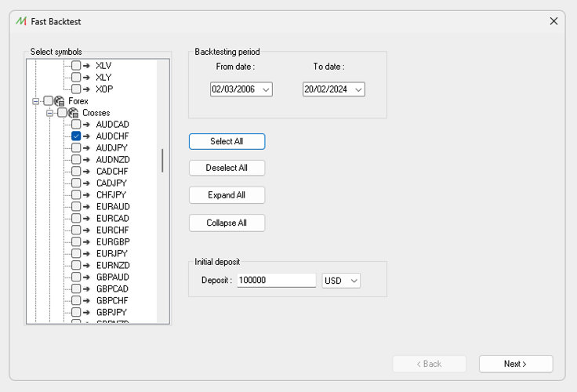Click the symbol list scrollbar thumb

(162, 161)
